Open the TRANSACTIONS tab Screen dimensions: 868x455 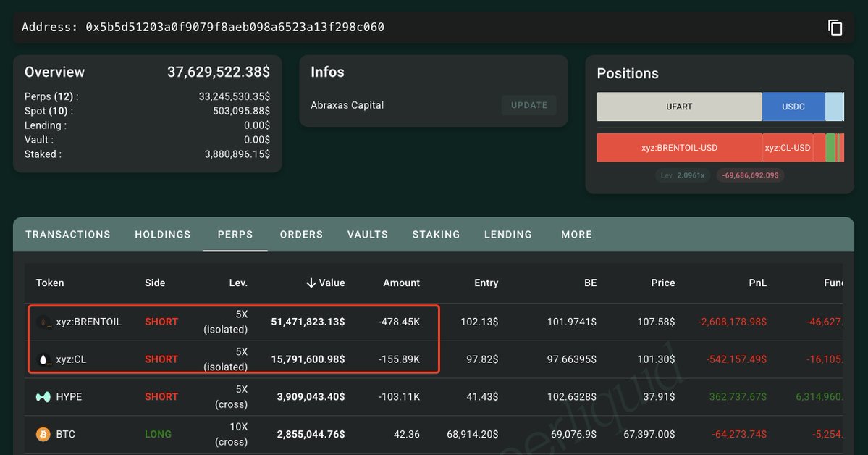tap(68, 235)
